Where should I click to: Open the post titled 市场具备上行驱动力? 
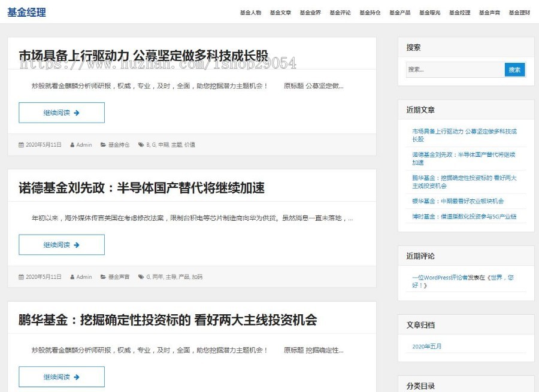[x=144, y=53]
